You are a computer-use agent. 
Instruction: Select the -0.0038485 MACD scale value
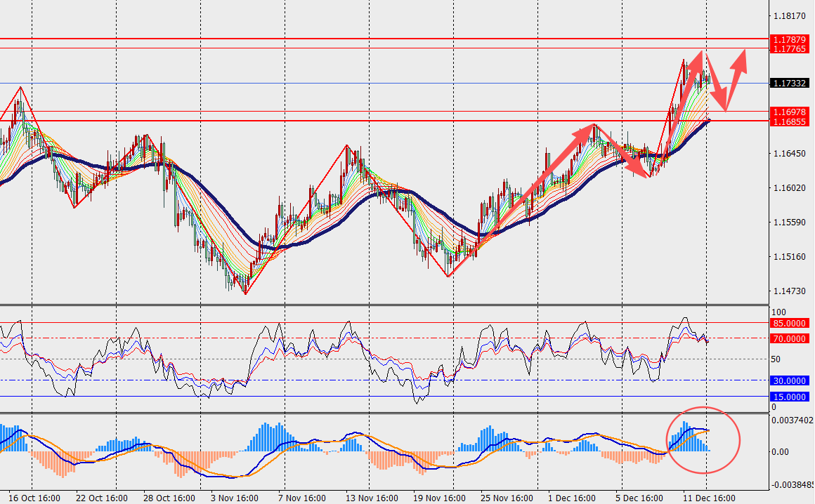(x=793, y=485)
